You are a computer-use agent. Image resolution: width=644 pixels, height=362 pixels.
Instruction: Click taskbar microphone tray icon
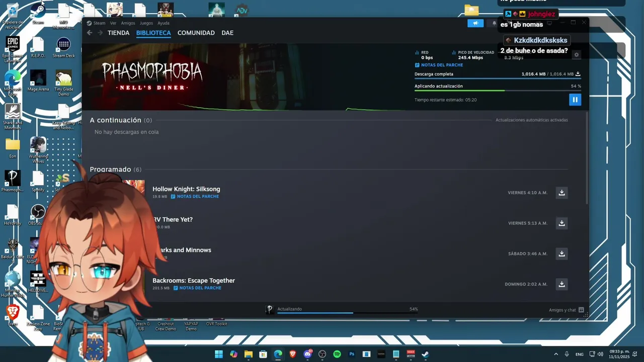[x=567, y=354]
